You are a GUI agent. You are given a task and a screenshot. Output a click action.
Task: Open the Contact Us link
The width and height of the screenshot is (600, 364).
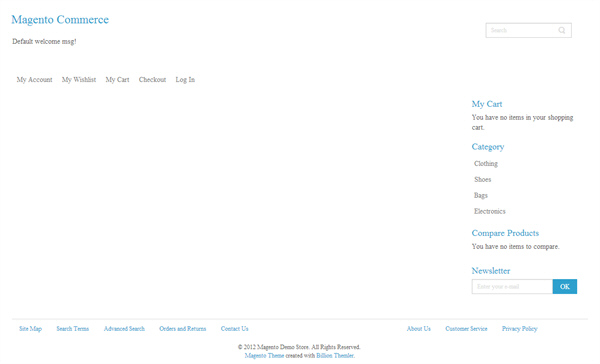[x=235, y=329]
